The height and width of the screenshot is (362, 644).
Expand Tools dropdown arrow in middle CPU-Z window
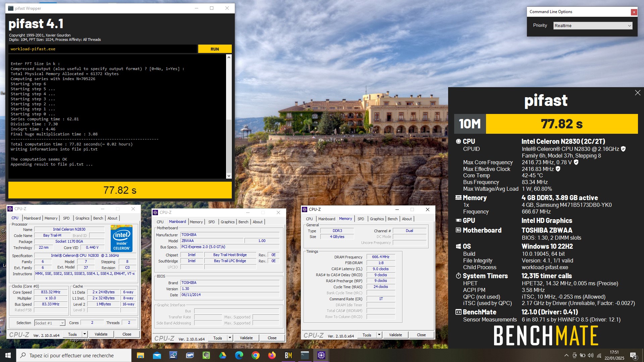(230, 338)
